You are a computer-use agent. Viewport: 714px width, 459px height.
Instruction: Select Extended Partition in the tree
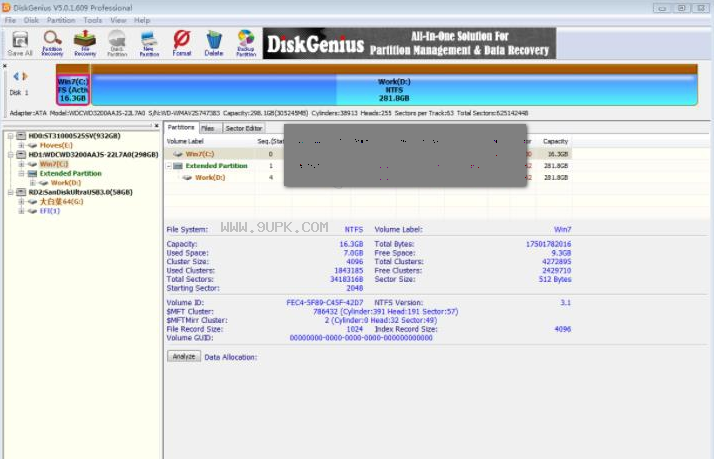(71, 173)
